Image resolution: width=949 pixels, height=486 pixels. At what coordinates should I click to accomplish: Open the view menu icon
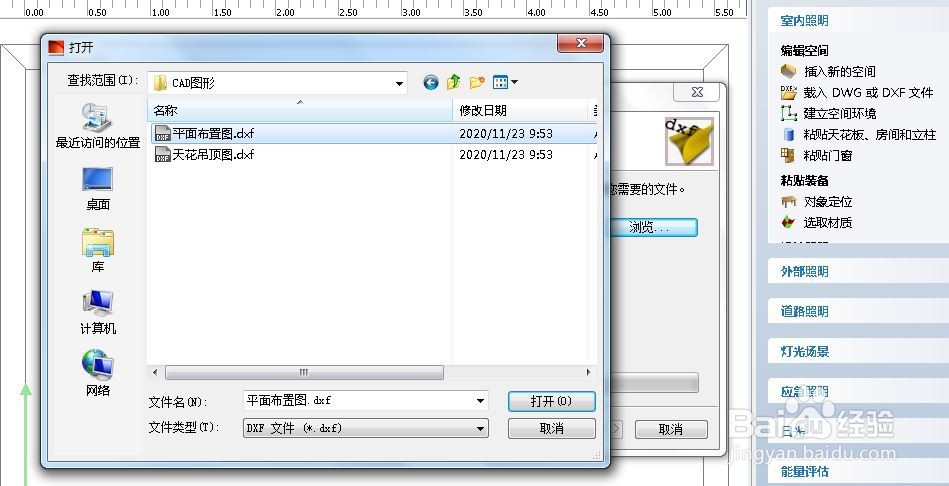pos(505,82)
